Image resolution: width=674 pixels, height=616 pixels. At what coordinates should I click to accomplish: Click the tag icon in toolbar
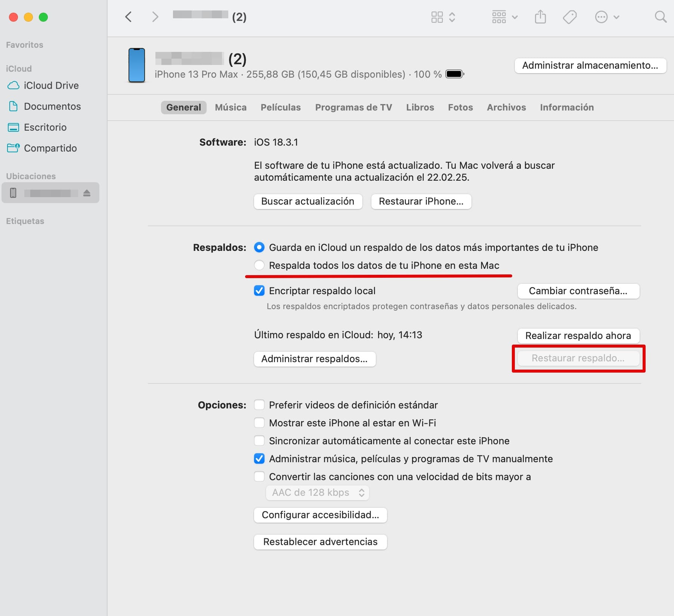pyautogui.click(x=570, y=17)
